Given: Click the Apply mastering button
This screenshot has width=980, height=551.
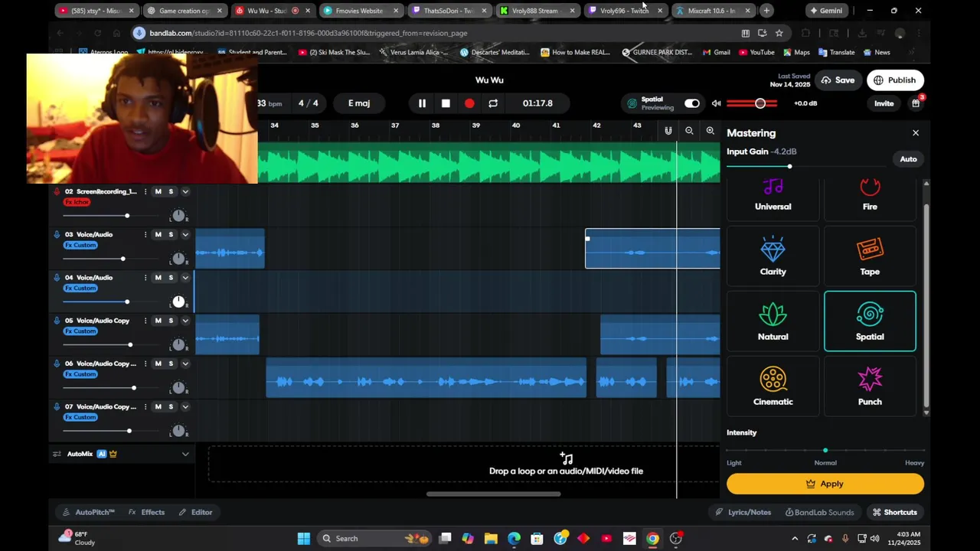Looking at the screenshot, I should pyautogui.click(x=825, y=484).
